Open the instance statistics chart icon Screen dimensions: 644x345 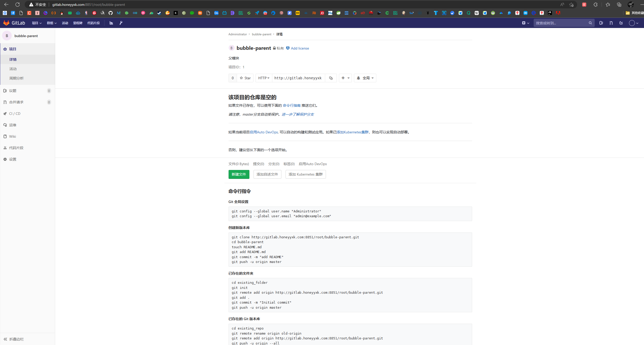pos(111,23)
